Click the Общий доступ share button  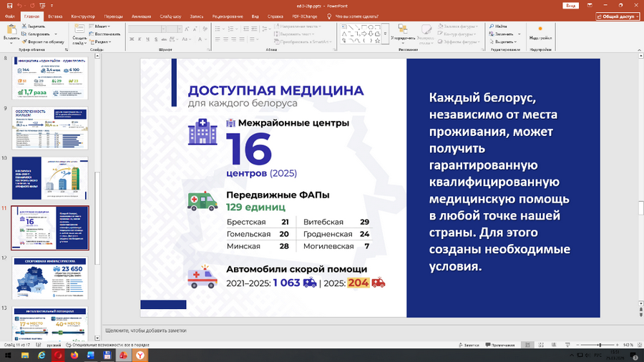point(617,16)
